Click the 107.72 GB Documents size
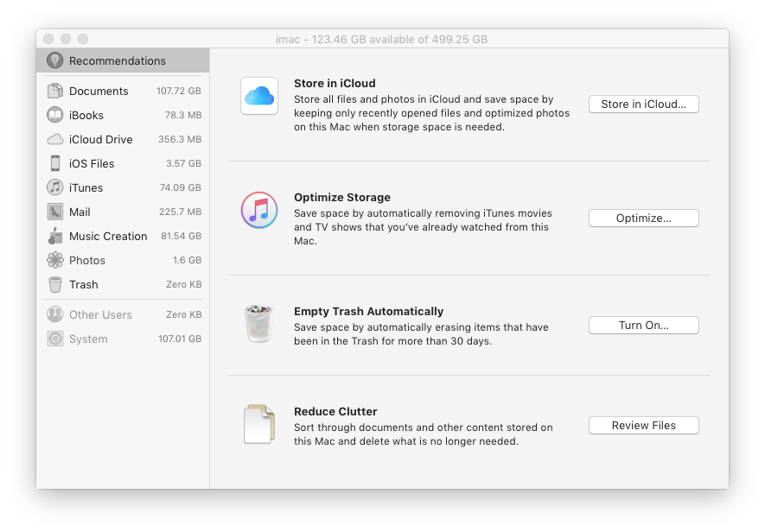Image resolution: width=765 pixels, height=532 pixels. tap(179, 91)
